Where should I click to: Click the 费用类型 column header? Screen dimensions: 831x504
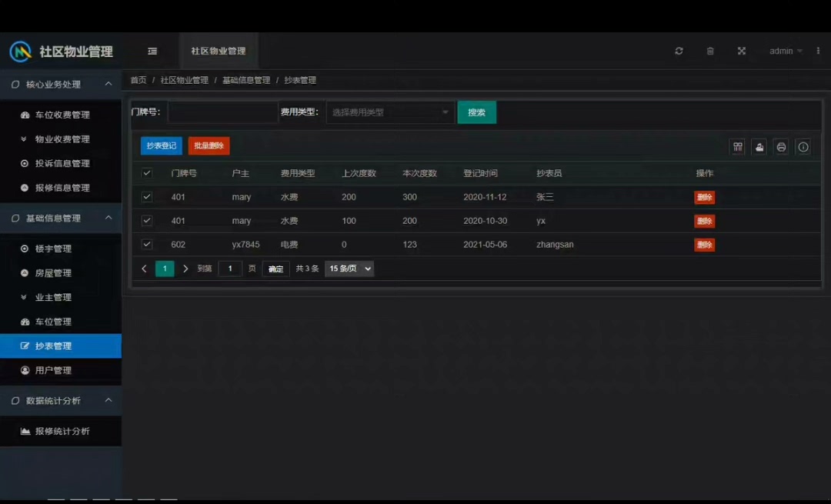(x=297, y=173)
